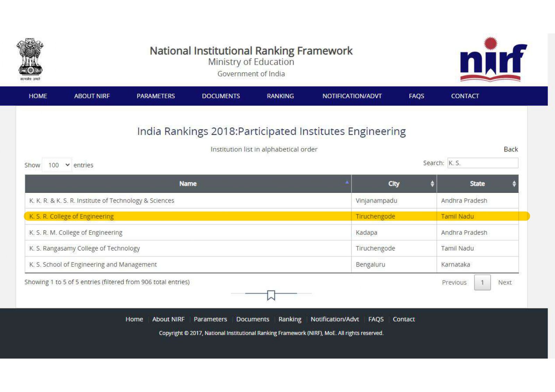The height and width of the screenshot is (392, 555).
Task: Click the NIRF logo
Action: (x=493, y=60)
